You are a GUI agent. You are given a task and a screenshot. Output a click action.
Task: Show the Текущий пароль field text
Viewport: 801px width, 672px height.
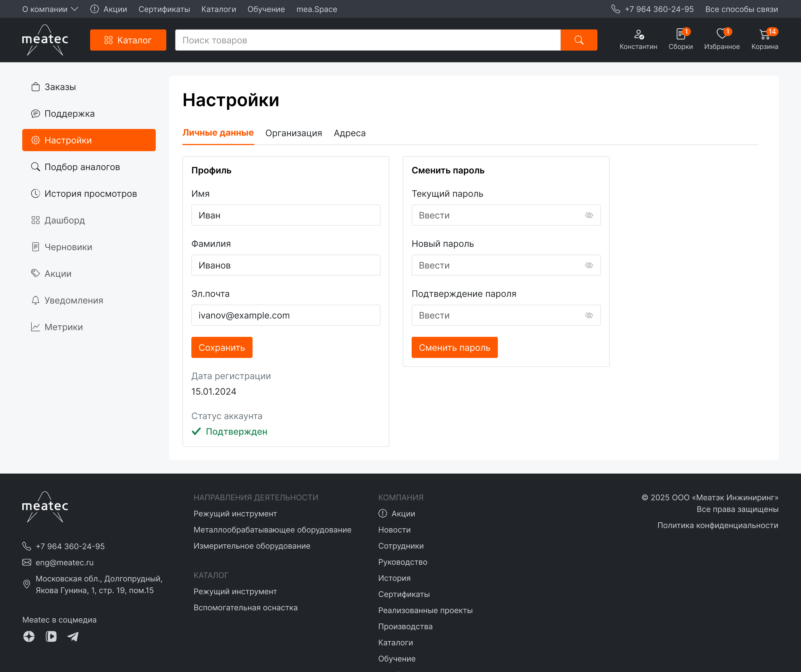(x=589, y=215)
